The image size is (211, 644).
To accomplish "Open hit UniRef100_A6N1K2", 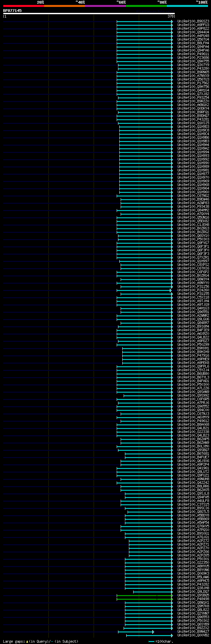I will coord(193,105).
